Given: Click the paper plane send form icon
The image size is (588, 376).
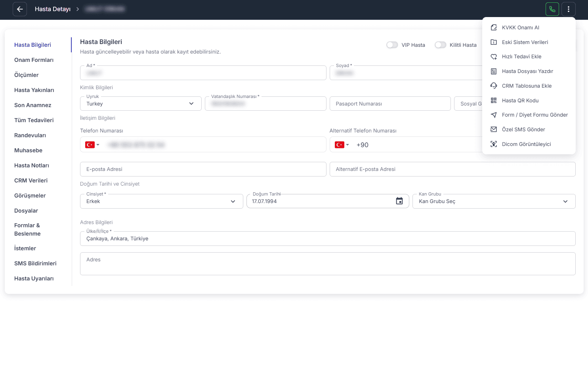Looking at the screenshot, I should (x=494, y=115).
